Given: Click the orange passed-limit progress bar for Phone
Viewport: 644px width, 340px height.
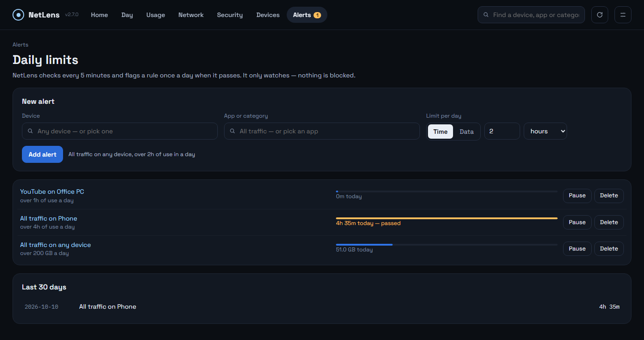Looking at the screenshot, I should 447,218.
